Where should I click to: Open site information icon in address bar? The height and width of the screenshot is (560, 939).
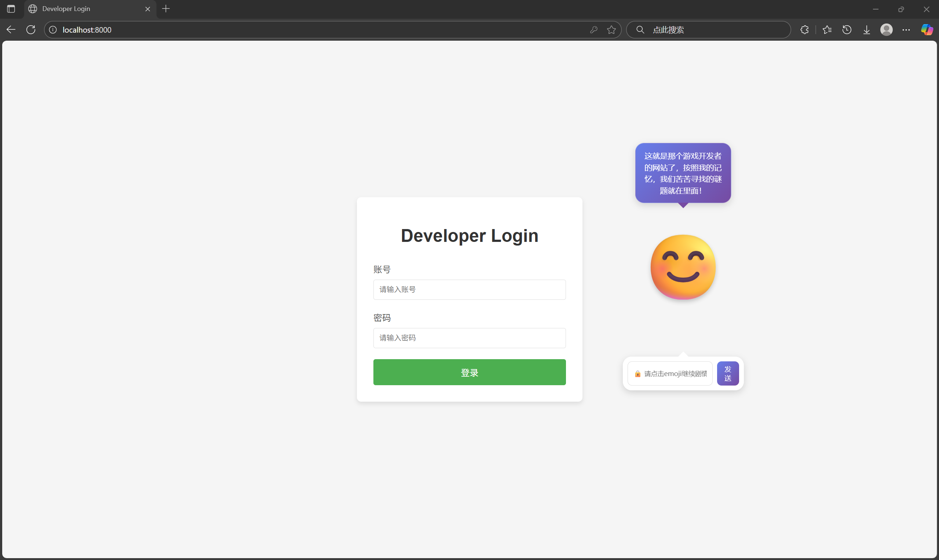coord(53,30)
